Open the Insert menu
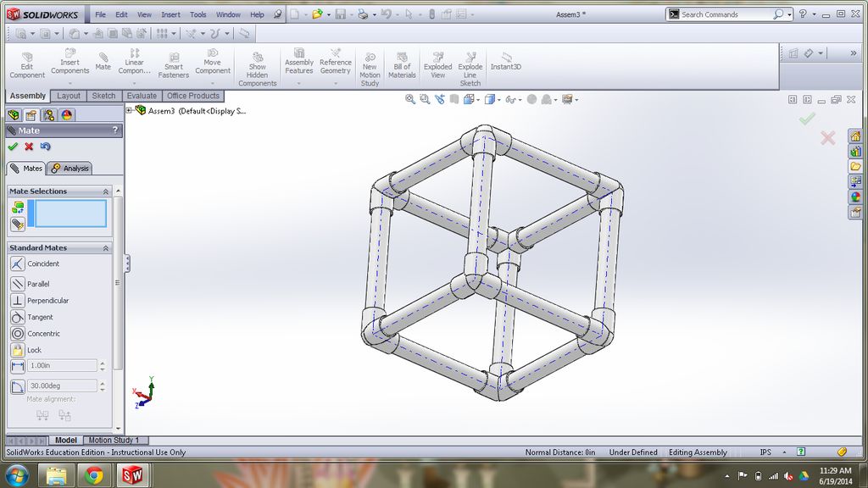The width and height of the screenshot is (868, 488). 170,15
